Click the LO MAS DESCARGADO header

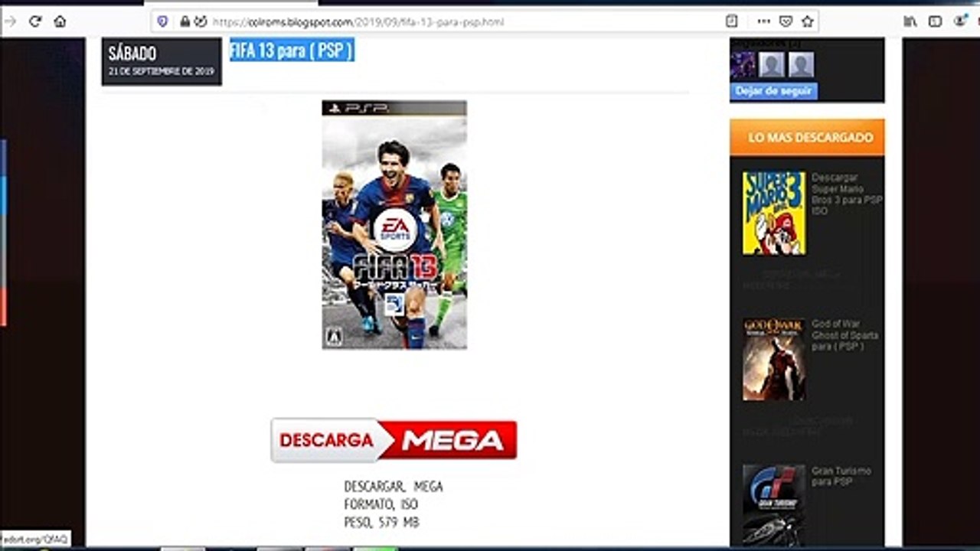pyautogui.click(x=807, y=138)
